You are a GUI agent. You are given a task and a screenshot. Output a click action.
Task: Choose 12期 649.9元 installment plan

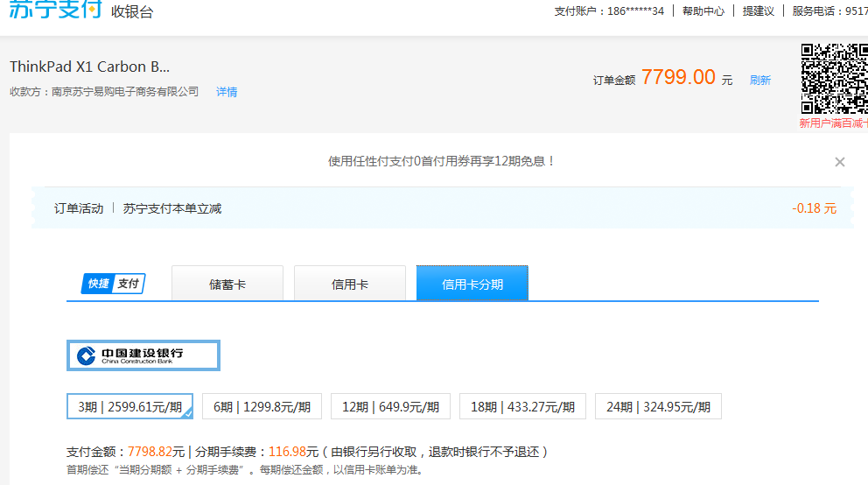(390, 407)
